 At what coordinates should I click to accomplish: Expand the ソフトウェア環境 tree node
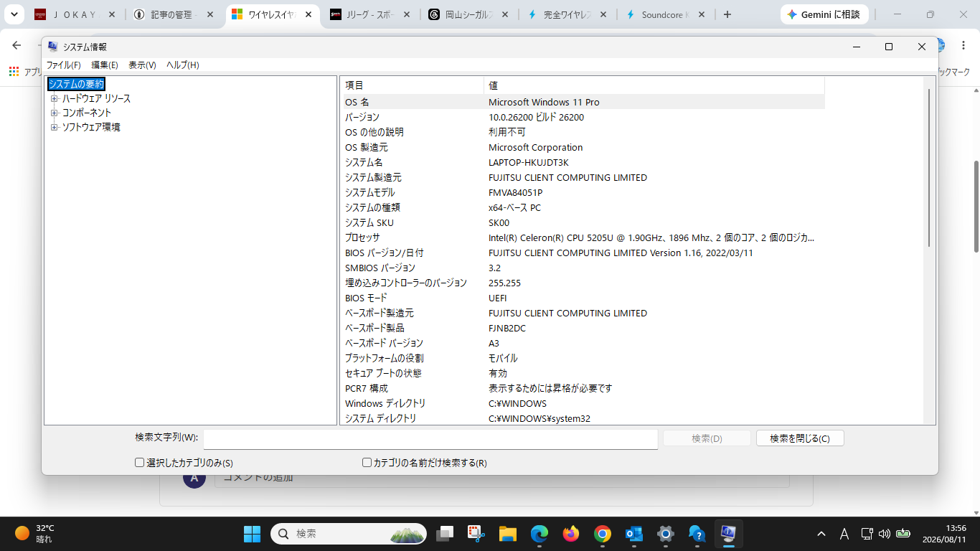click(x=54, y=127)
